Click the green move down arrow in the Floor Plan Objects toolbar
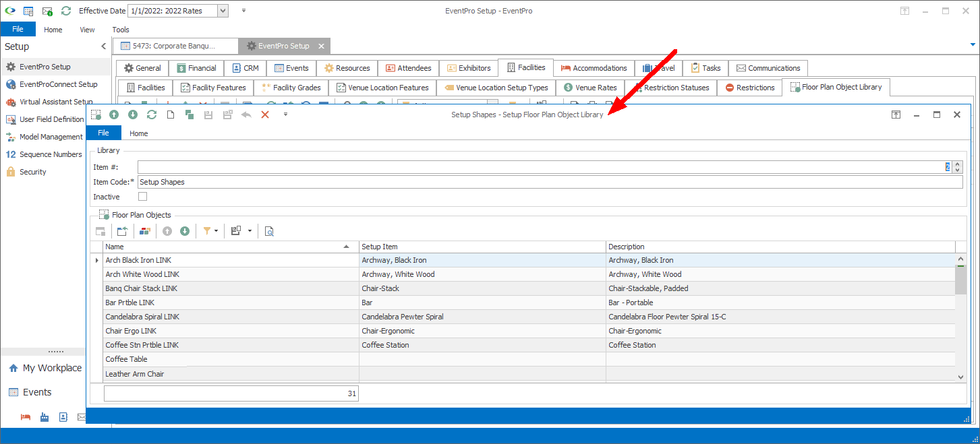This screenshot has width=980, height=444. pyautogui.click(x=185, y=231)
